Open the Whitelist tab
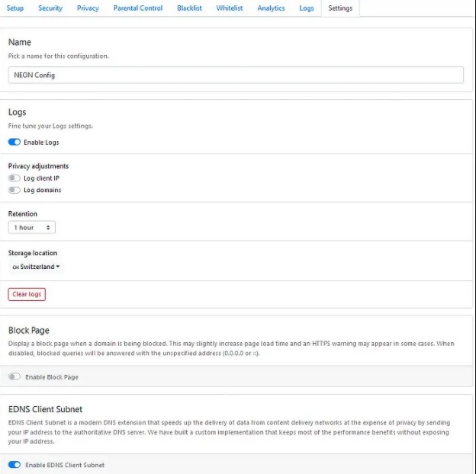The width and height of the screenshot is (476, 474). tap(230, 8)
